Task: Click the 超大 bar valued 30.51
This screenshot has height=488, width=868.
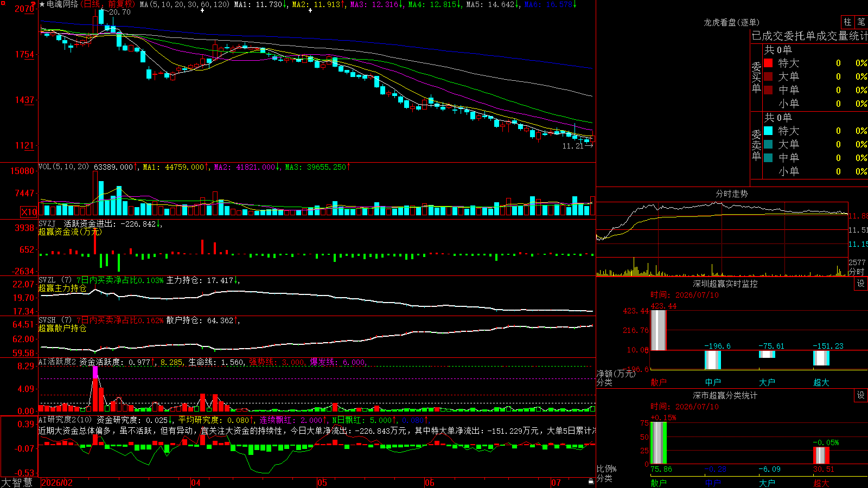Action: (821, 455)
